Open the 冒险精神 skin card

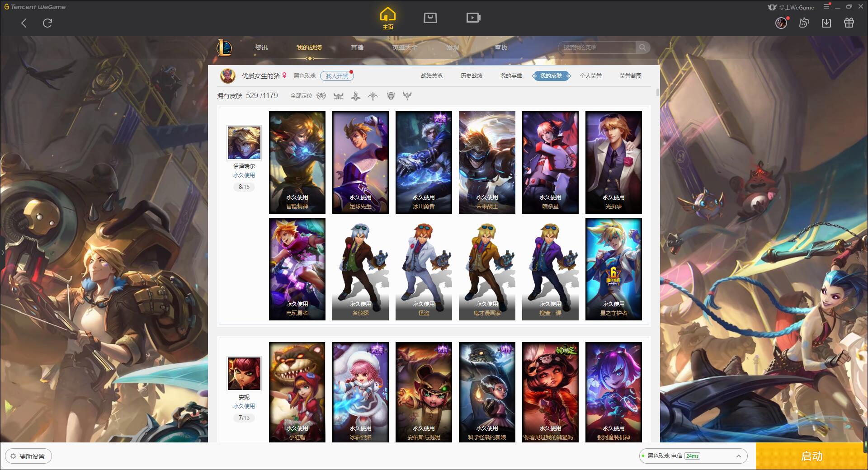tap(297, 162)
